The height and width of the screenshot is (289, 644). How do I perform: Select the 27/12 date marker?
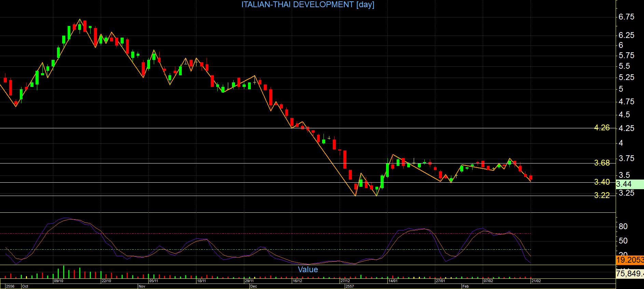coord(345,281)
